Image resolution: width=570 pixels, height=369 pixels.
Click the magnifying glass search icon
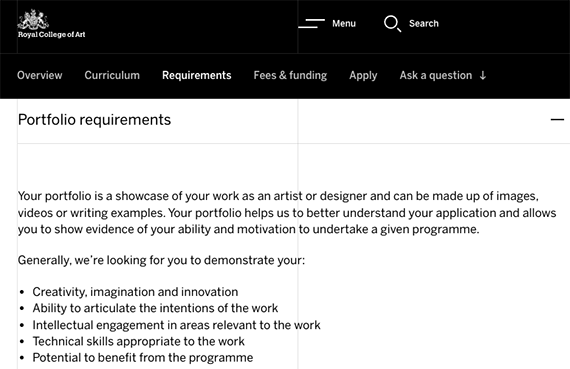[393, 24]
